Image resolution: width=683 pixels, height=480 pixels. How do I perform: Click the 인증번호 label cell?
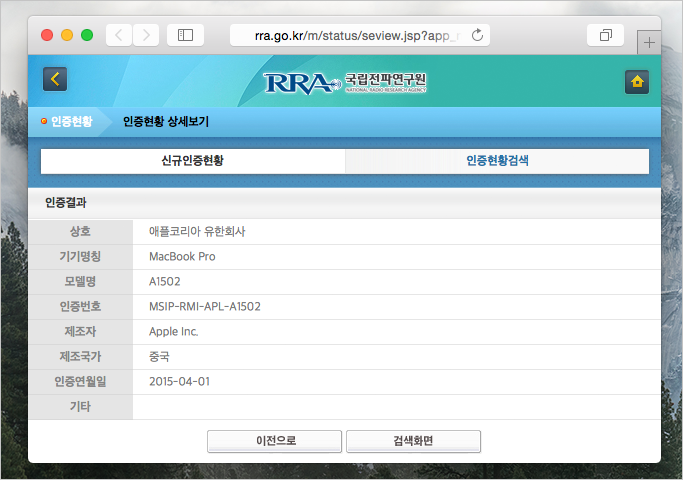[81, 307]
